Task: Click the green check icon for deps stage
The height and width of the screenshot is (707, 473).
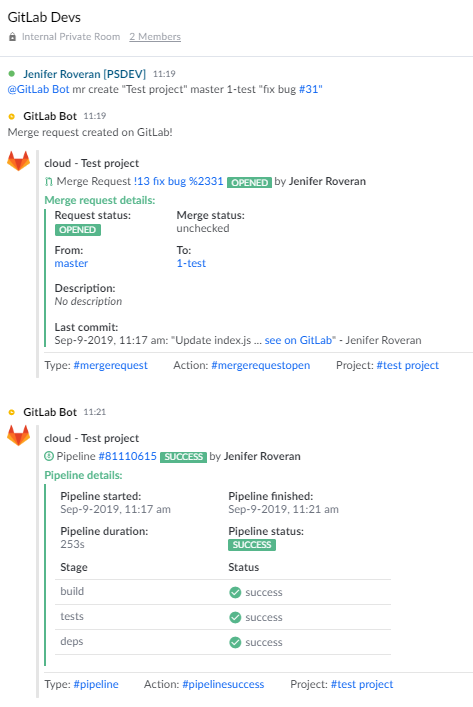Action: [x=235, y=642]
